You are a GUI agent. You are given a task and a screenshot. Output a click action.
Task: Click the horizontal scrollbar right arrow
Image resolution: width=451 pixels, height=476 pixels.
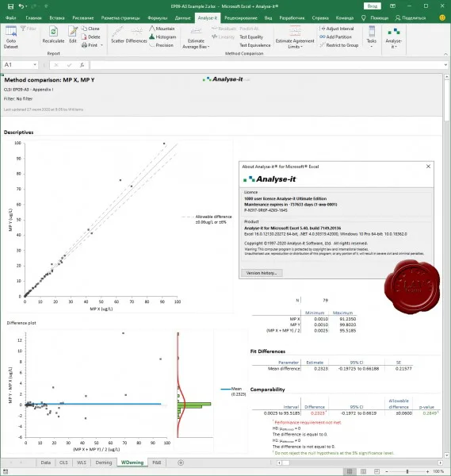(x=440, y=463)
